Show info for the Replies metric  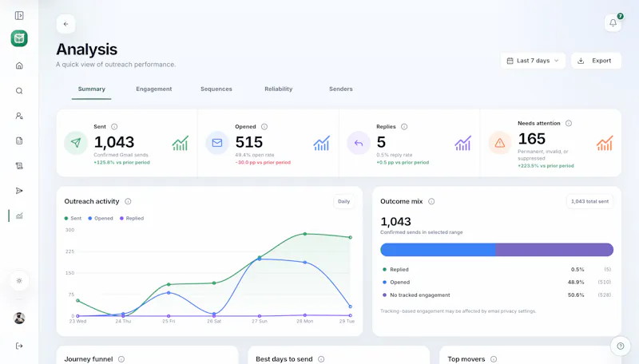404,127
